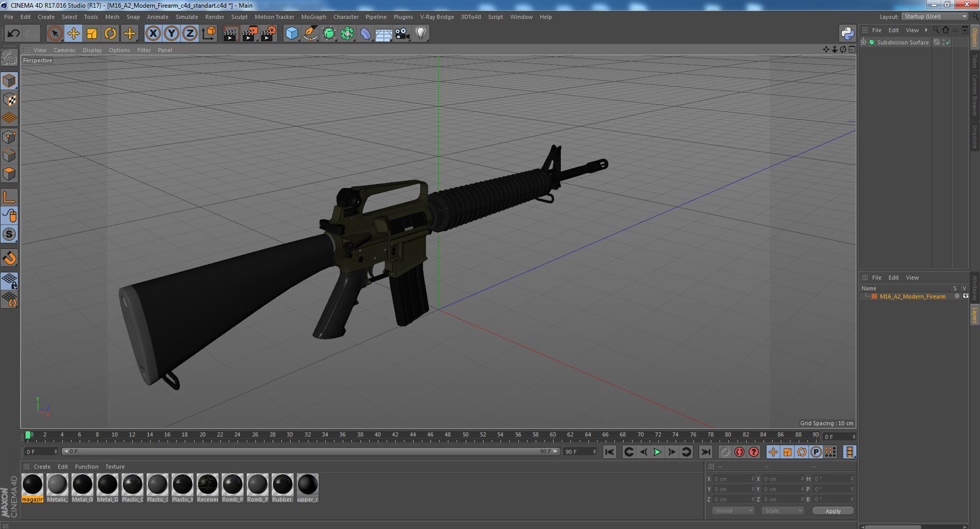This screenshot has height=529, width=980.
Task: Open the timeline layout film icon
Action: 849,452
